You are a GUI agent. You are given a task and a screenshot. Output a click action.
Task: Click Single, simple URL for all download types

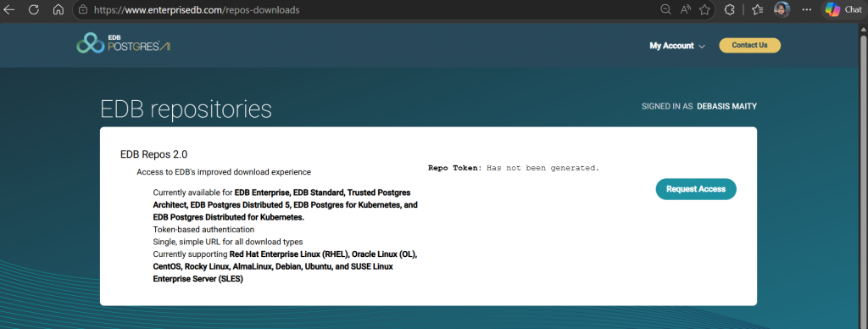coord(228,242)
